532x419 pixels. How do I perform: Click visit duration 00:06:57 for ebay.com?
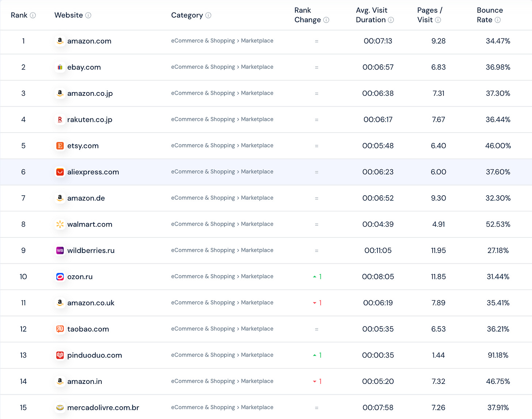[378, 67]
